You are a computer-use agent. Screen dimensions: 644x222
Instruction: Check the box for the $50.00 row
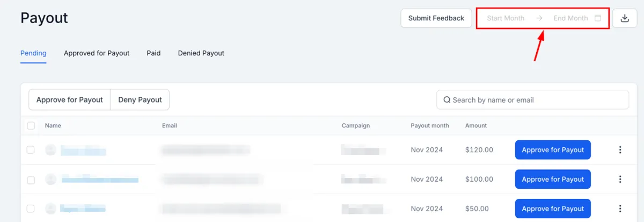(x=31, y=209)
